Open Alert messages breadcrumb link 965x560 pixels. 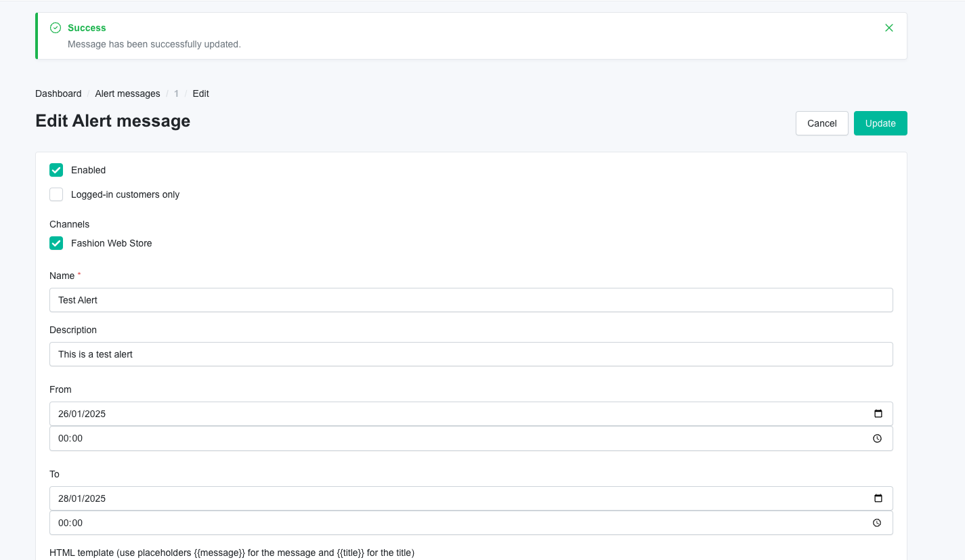(127, 93)
